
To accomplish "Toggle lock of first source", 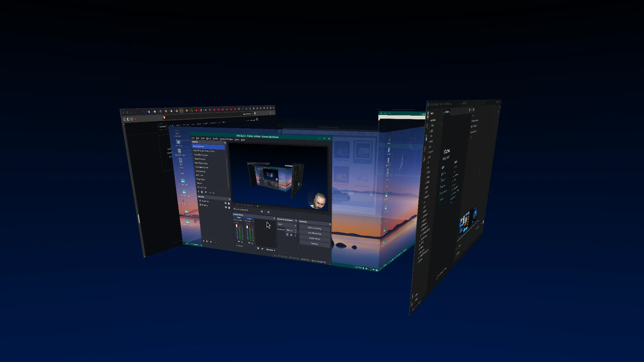I will (x=229, y=203).
